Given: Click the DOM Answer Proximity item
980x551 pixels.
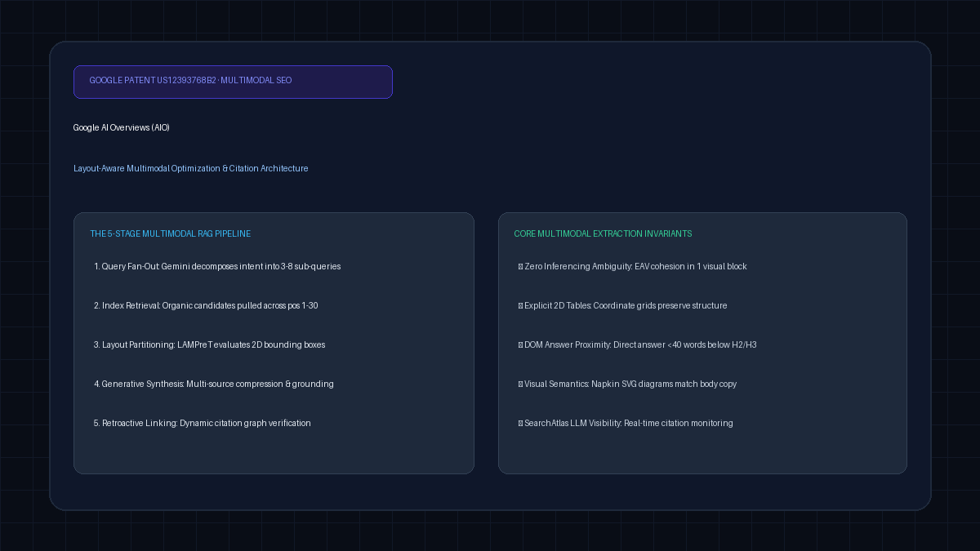Looking at the screenshot, I should 638,344.
